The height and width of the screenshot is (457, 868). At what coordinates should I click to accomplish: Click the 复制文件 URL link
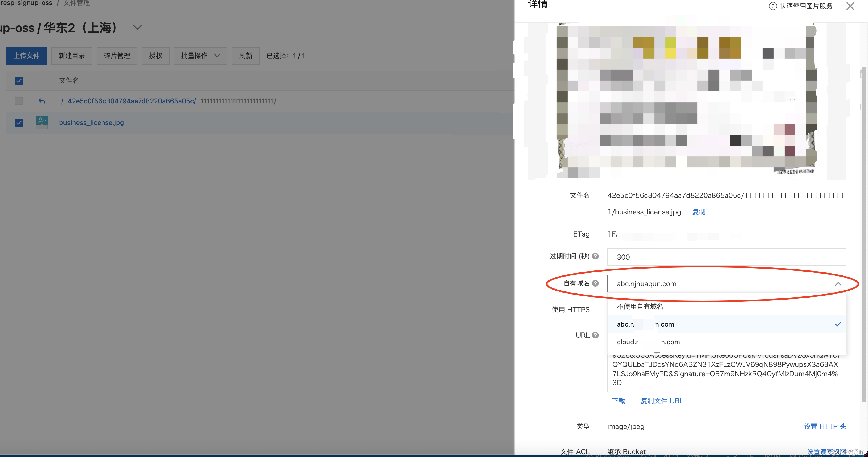click(662, 401)
